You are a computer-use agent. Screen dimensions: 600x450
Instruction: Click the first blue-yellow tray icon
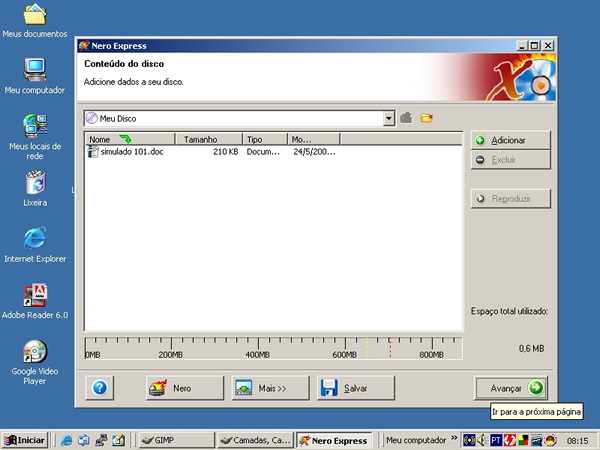(469, 440)
